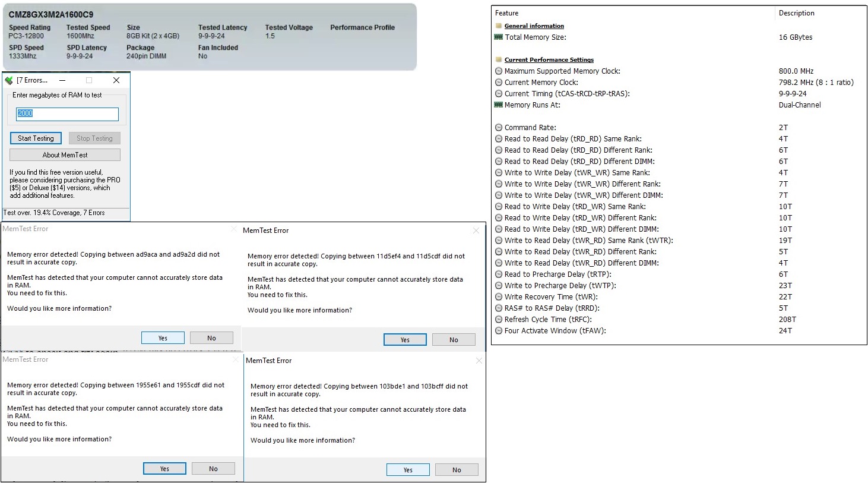
Task: Click Yes in the 103bde1 error dialog
Action: (408, 470)
